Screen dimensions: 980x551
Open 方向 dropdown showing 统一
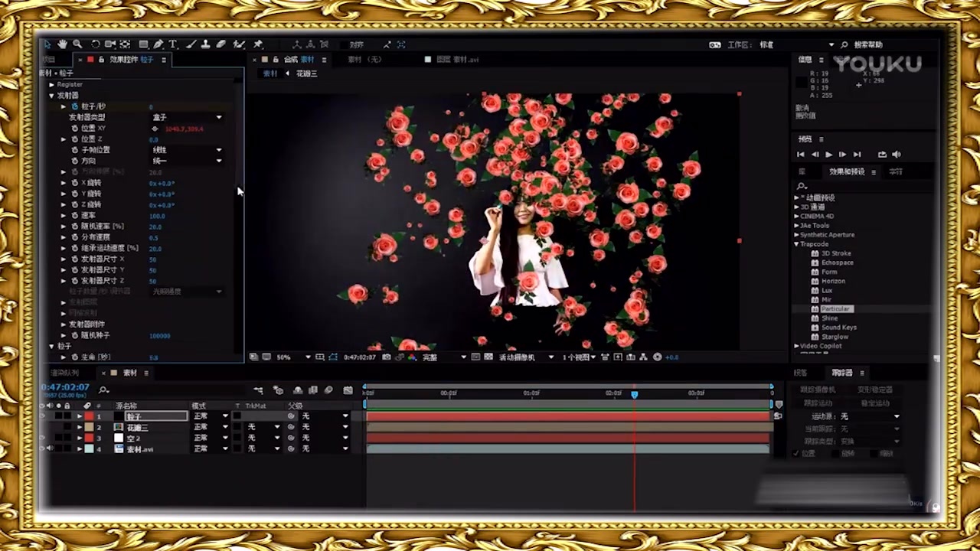(187, 161)
